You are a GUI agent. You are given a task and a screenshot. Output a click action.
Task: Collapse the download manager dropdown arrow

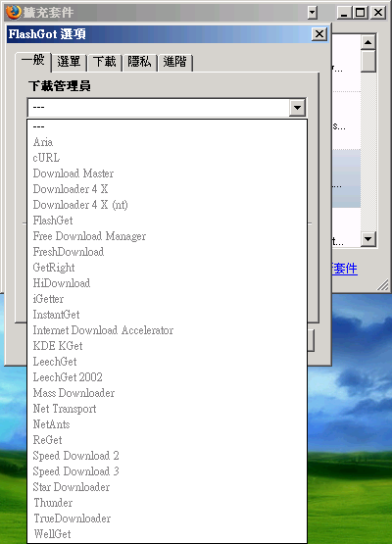(297, 107)
